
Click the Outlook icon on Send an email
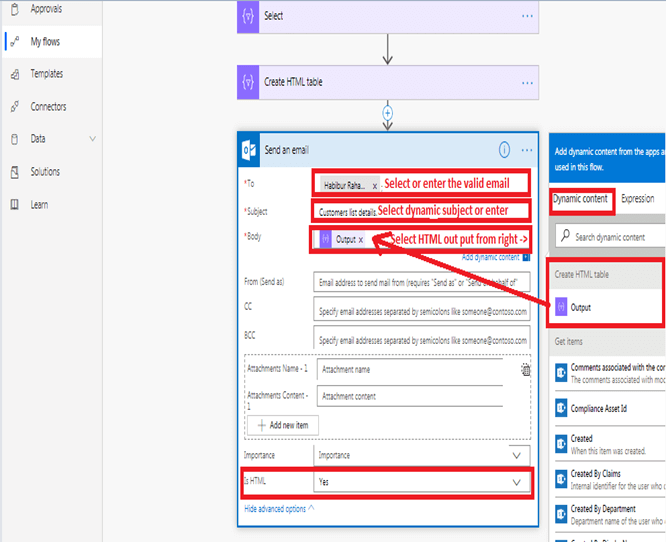tap(249, 150)
